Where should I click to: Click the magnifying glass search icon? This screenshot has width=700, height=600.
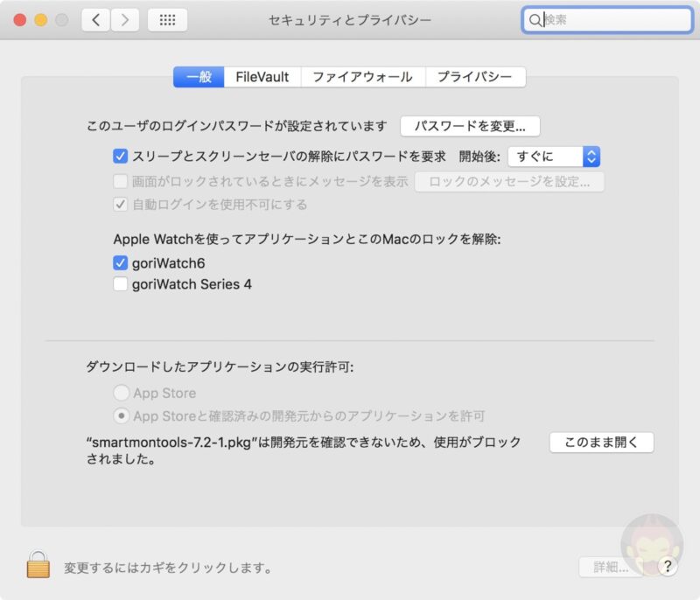[535, 20]
